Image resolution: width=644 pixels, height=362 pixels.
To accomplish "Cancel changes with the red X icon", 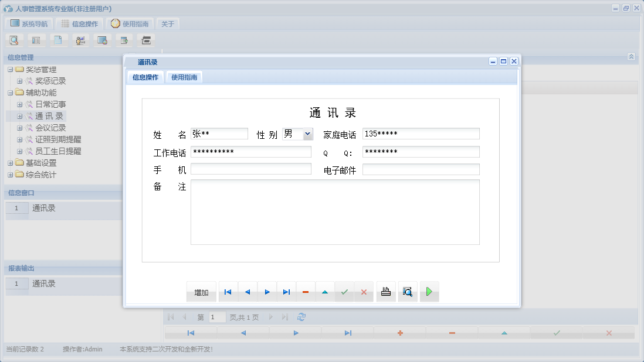I will (364, 291).
